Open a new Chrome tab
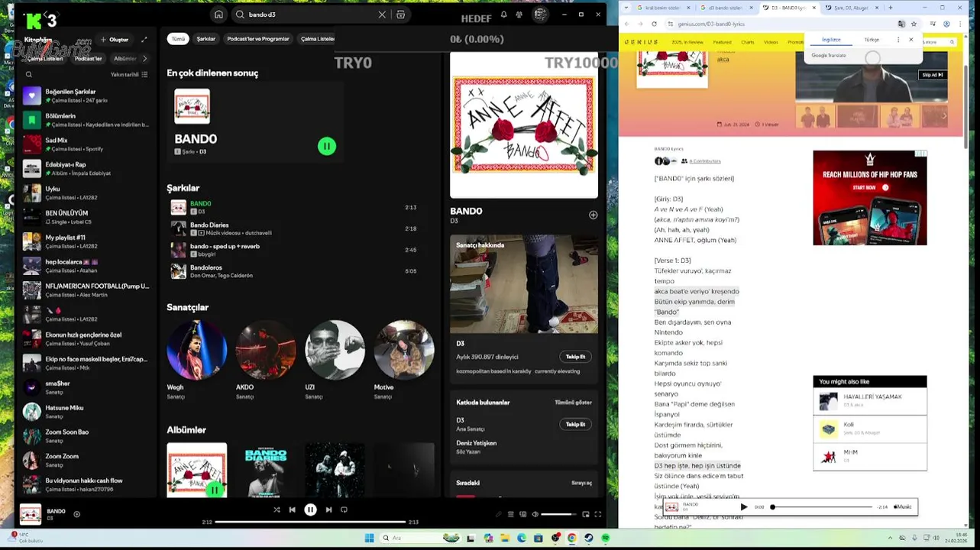 click(890, 8)
